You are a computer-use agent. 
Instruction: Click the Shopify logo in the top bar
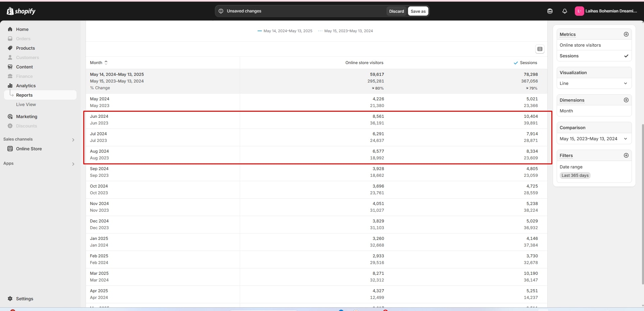click(x=21, y=11)
